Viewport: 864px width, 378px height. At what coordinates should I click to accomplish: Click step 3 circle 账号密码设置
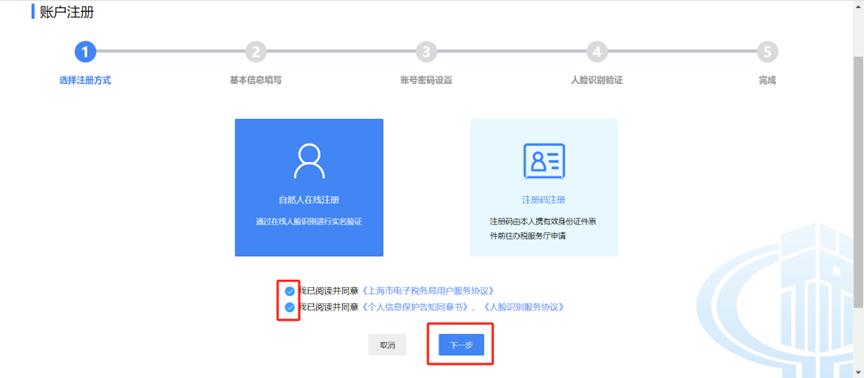pos(426,52)
